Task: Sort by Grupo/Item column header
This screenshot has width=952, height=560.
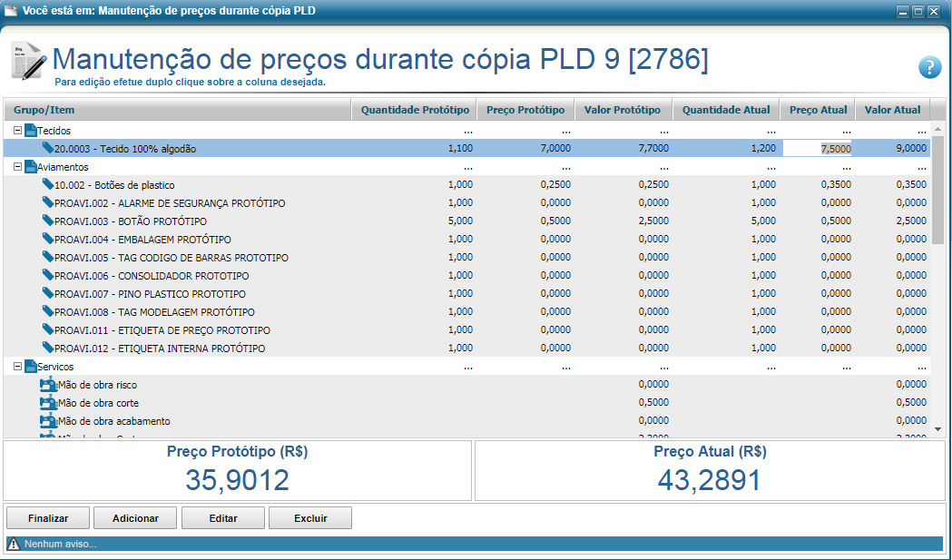Action: [x=178, y=110]
